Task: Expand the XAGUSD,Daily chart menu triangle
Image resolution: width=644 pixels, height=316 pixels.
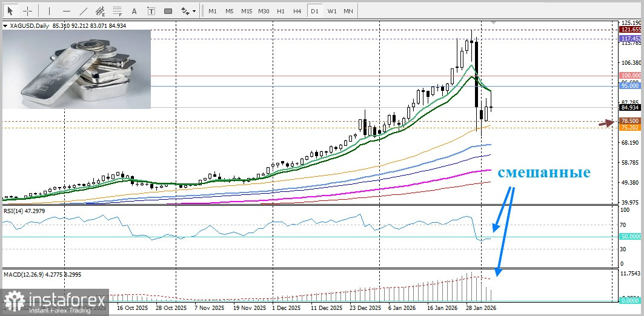Action: coord(5,26)
